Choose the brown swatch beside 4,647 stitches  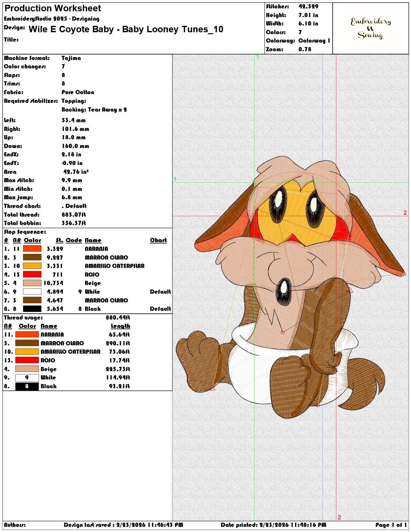pyautogui.click(x=32, y=300)
